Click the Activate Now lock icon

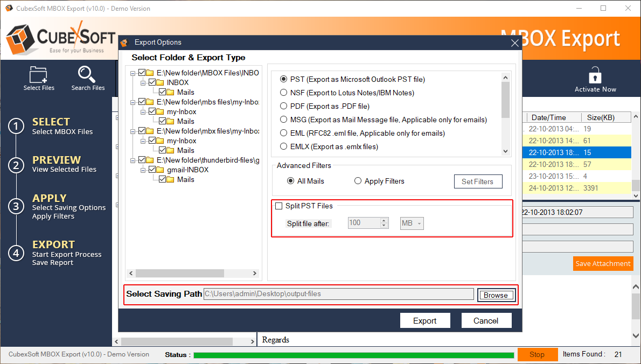click(x=595, y=75)
